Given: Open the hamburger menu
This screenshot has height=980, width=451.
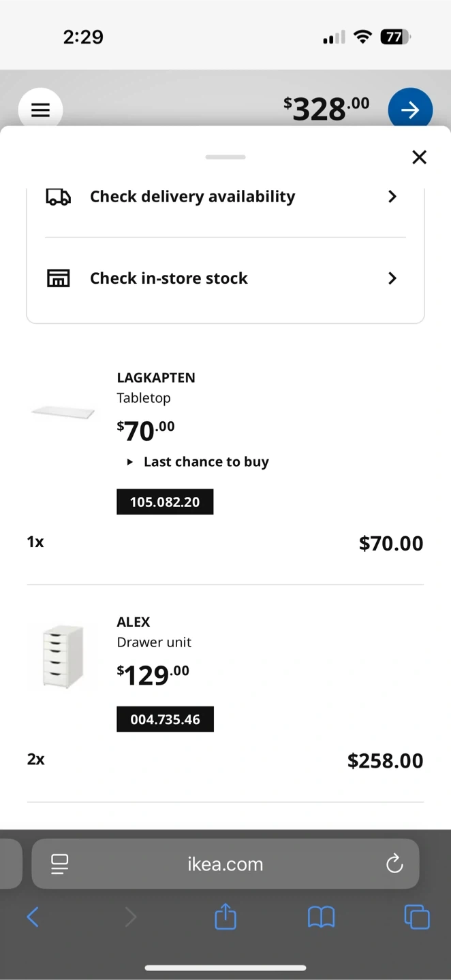Looking at the screenshot, I should pyautogui.click(x=41, y=110).
